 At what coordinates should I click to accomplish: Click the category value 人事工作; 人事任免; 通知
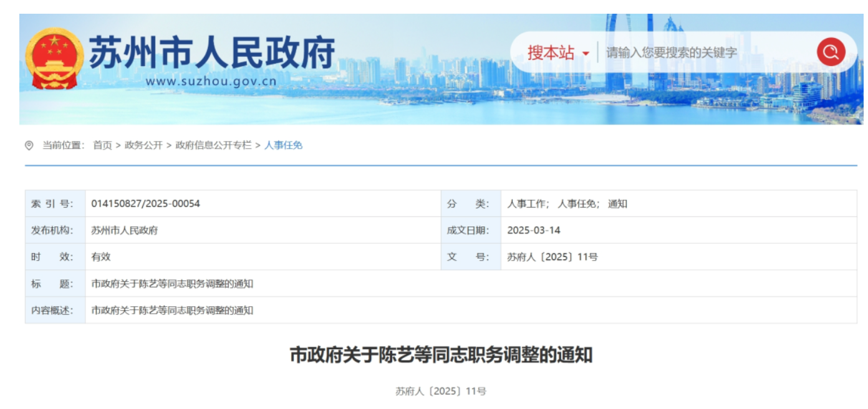567,204
